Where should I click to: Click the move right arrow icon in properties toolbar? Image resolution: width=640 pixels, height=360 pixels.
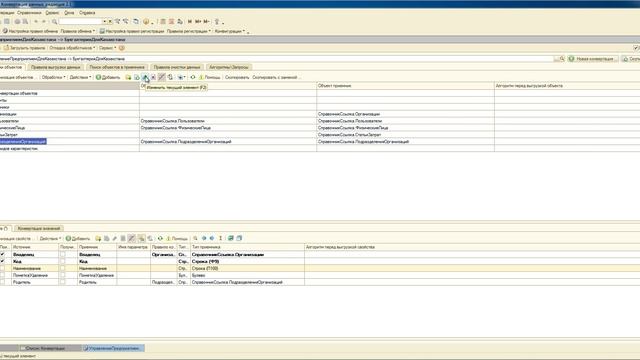pyautogui.click(x=212, y=238)
